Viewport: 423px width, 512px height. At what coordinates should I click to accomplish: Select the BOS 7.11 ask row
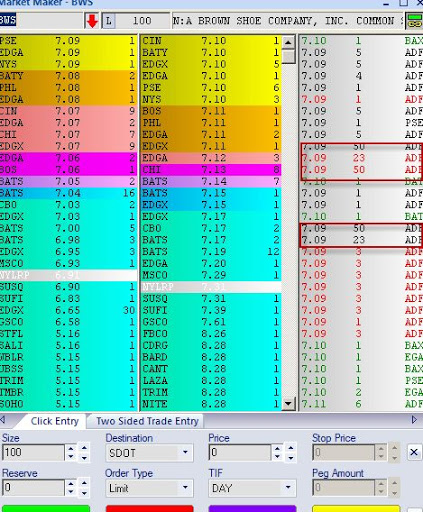point(211,111)
